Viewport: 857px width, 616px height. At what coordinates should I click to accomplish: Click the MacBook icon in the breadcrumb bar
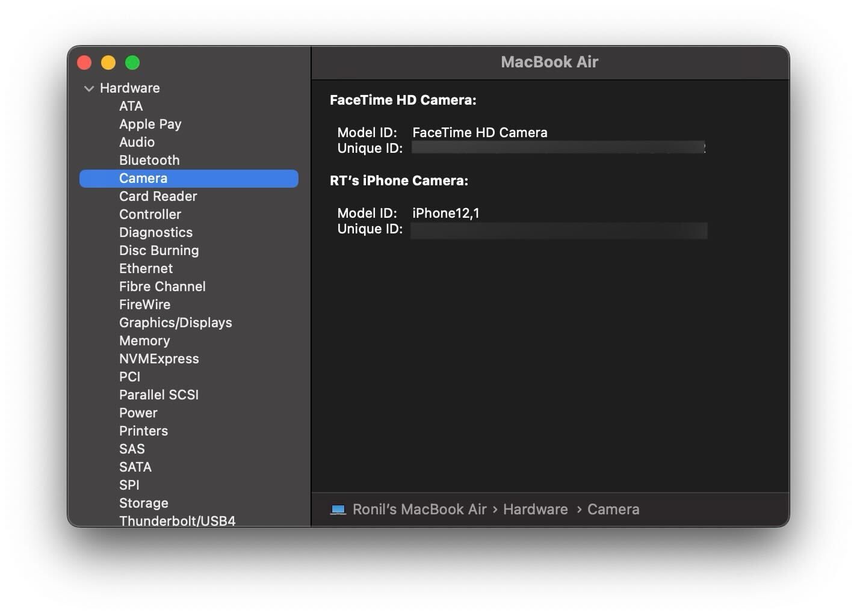pyautogui.click(x=338, y=509)
